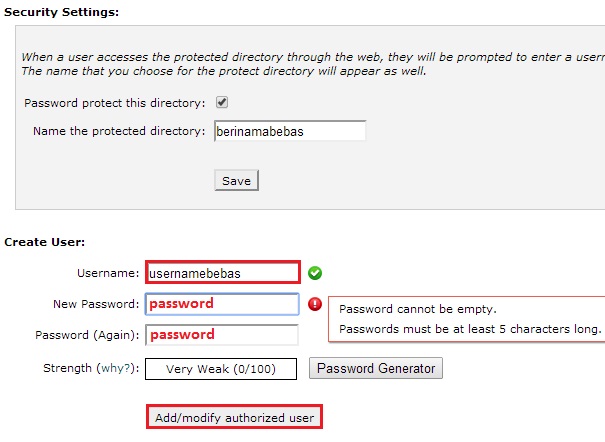This screenshot has height=442, width=605.
Task: Focus the protected directory name field
Action: pos(290,131)
